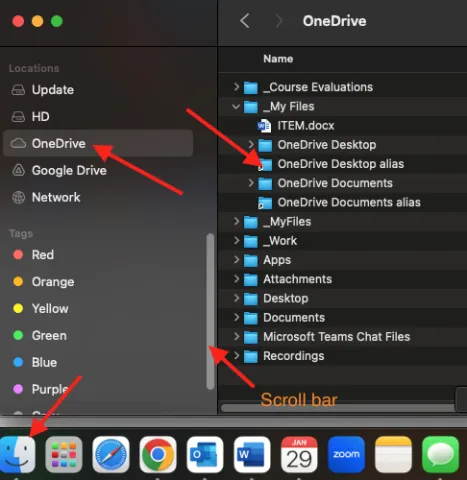Select the Attachments folder icon
This screenshot has width=467, height=480.
(x=251, y=280)
